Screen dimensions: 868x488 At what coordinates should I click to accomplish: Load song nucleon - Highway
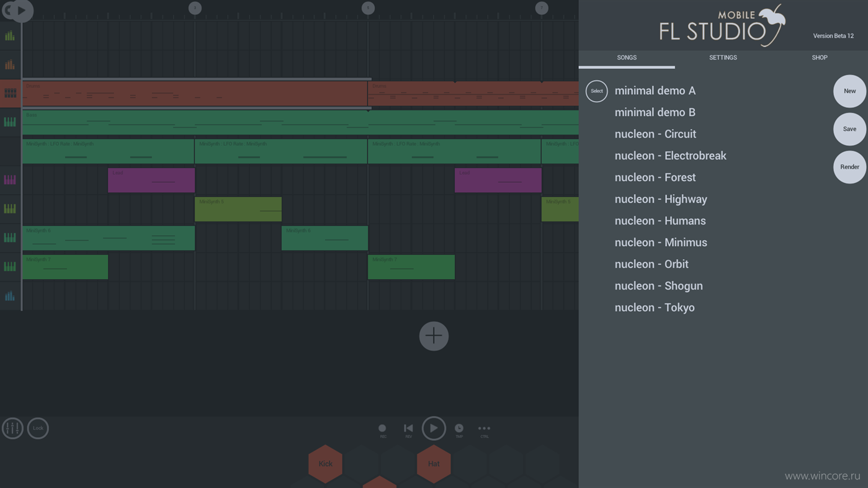coord(661,199)
